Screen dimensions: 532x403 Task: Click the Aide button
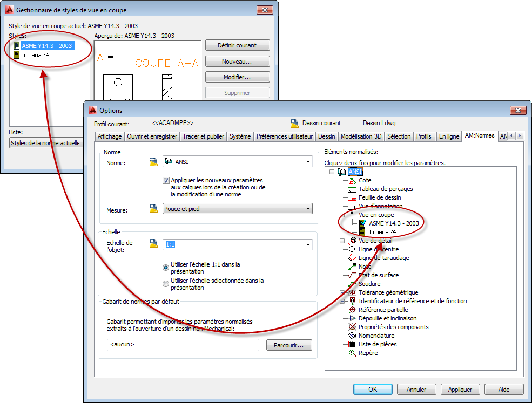[504, 390]
